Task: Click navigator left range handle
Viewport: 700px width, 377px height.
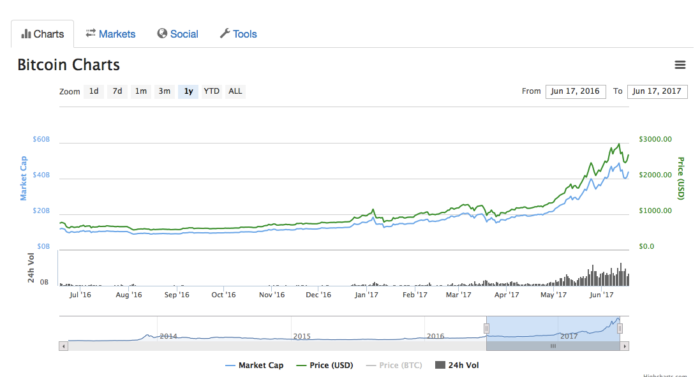Action: [486, 329]
